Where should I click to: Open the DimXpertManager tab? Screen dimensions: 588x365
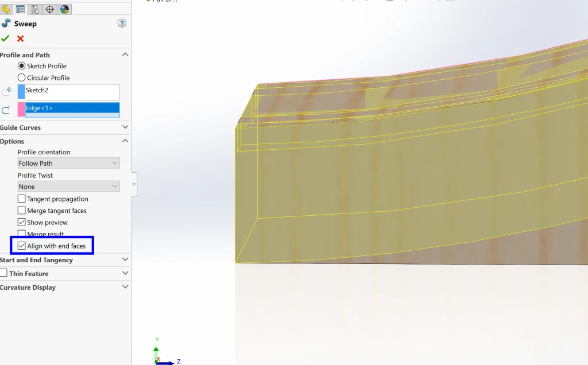pyautogui.click(x=49, y=9)
